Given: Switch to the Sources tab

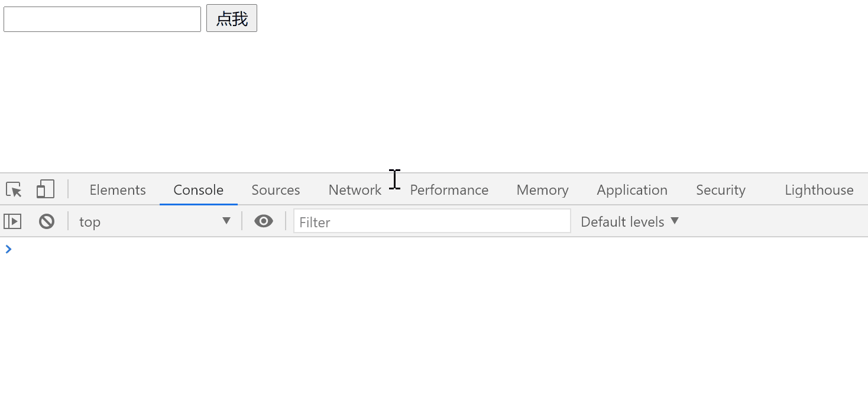Looking at the screenshot, I should pyautogui.click(x=276, y=190).
